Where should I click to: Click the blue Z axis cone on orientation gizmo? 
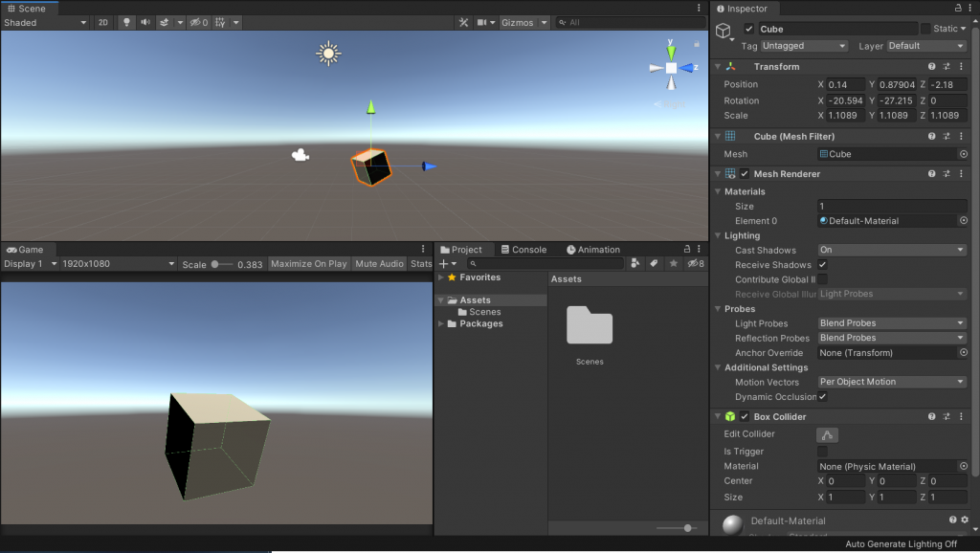[x=686, y=68]
